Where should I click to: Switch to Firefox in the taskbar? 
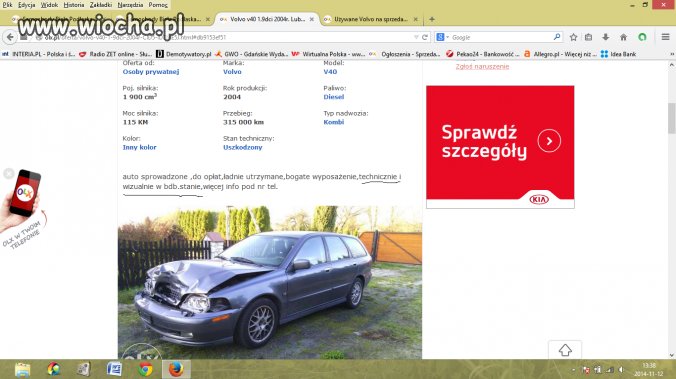pyautogui.click(x=176, y=370)
